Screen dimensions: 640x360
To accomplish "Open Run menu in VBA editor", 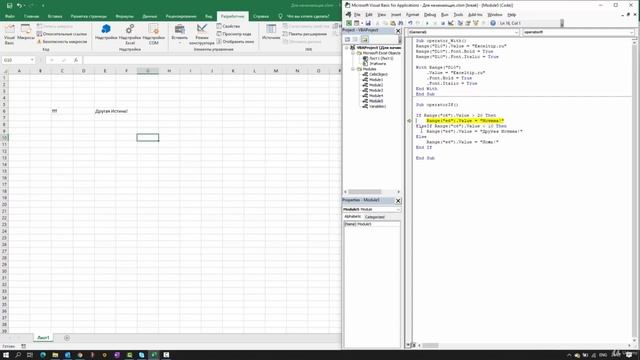I will coord(444,15).
